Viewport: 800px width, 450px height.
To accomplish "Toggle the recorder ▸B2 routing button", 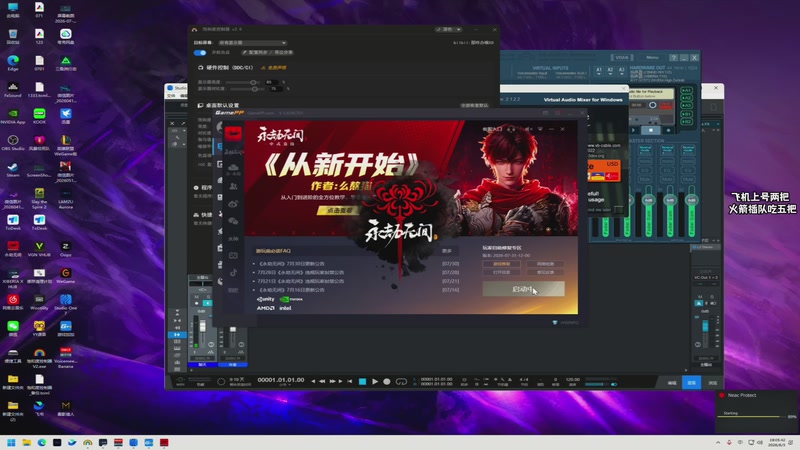I will pyautogui.click(x=686, y=122).
